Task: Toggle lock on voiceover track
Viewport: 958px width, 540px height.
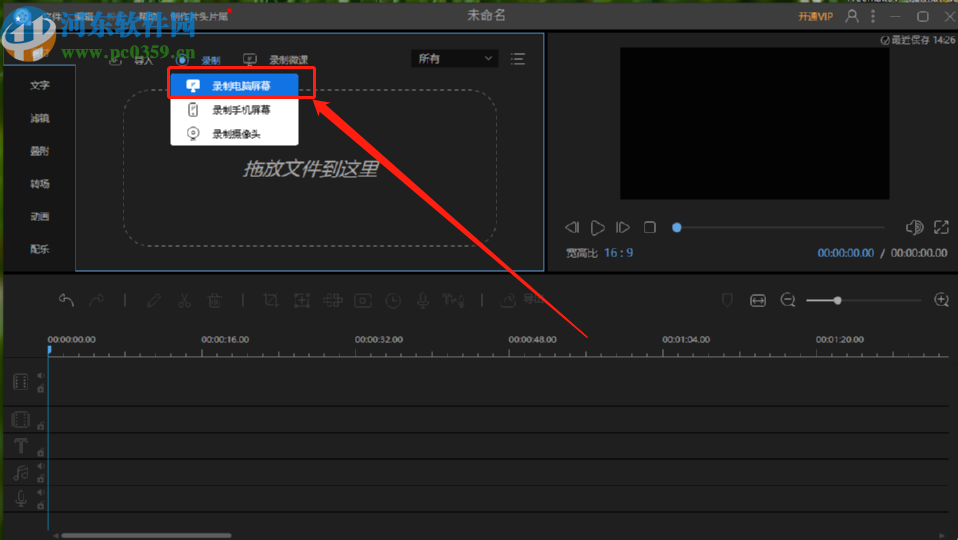Action: (41, 505)
